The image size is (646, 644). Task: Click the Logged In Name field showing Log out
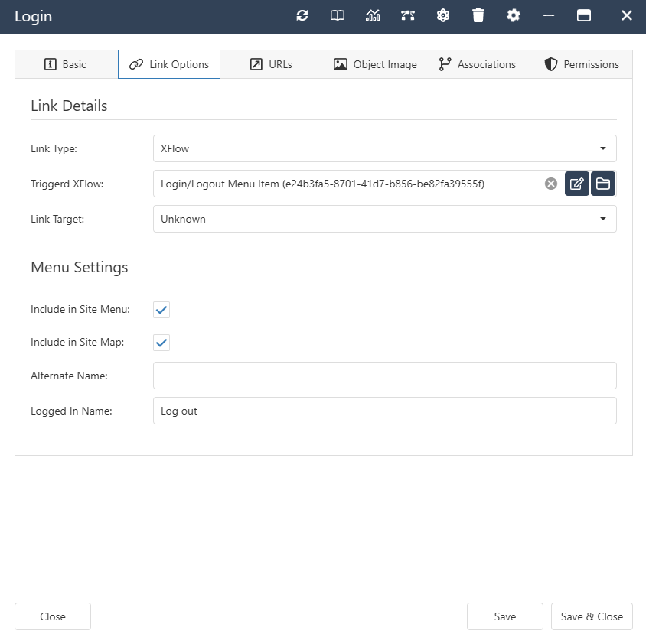pos(383,411)
